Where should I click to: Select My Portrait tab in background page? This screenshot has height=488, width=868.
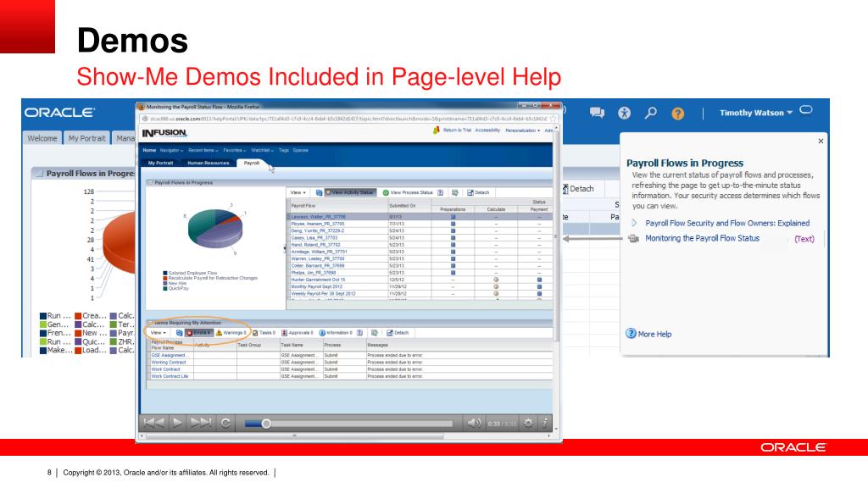pyautogui.click(x=87, y=138)
